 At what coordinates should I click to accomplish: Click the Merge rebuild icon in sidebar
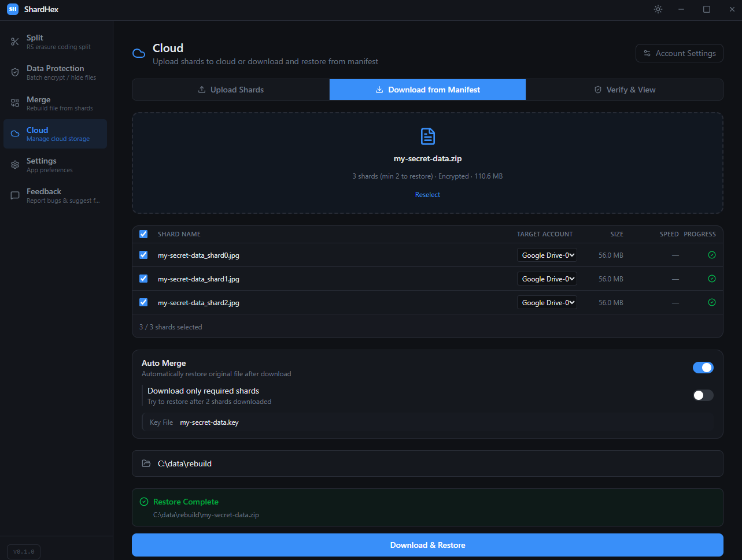[14, 103]
